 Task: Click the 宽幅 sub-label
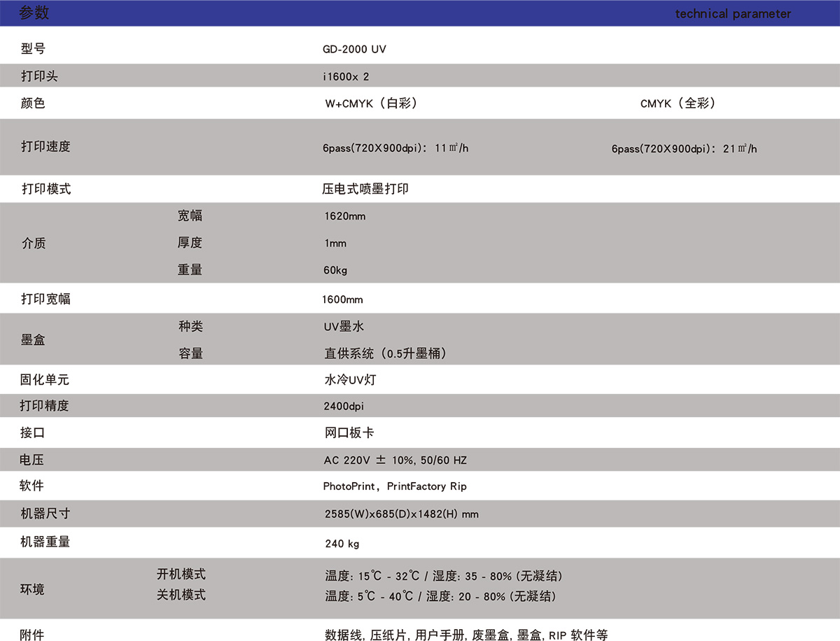click(190, 216)
